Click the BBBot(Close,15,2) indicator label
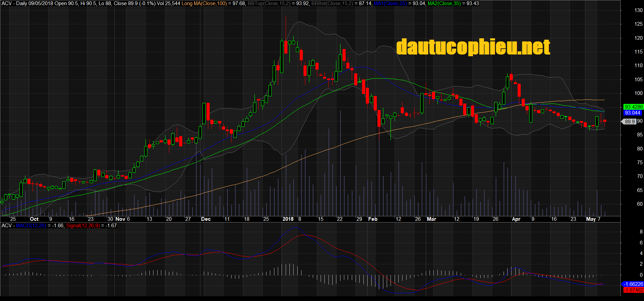The height and width of the screenshot is (301, 644). pos(332,3)
